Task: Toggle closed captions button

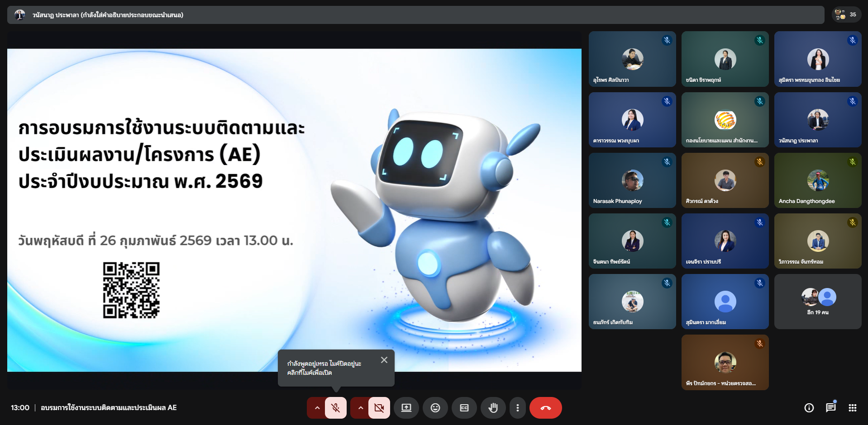Action: click(x=464, y=408)
